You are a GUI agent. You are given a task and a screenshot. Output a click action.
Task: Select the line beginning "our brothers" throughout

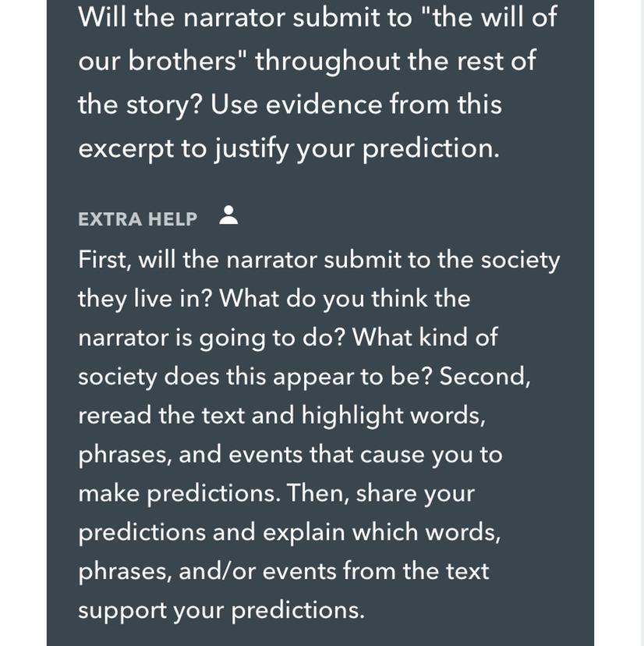click(x=306, y=62)
